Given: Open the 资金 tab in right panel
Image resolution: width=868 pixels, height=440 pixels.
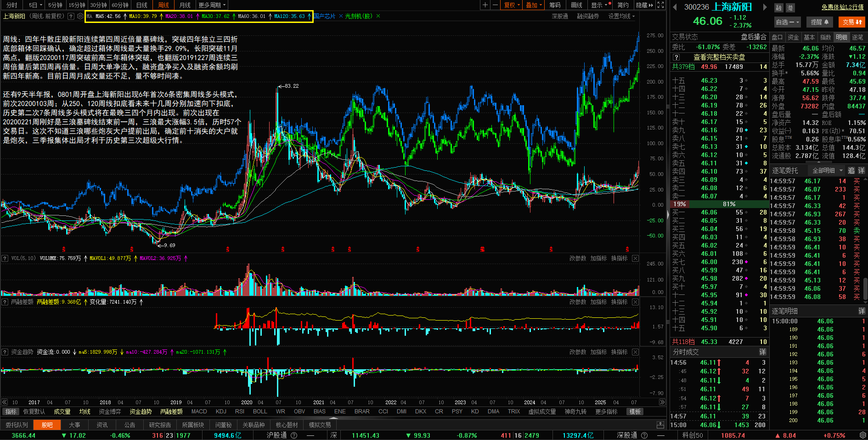Looking at the screenshot, I should (x=793, y=37).
